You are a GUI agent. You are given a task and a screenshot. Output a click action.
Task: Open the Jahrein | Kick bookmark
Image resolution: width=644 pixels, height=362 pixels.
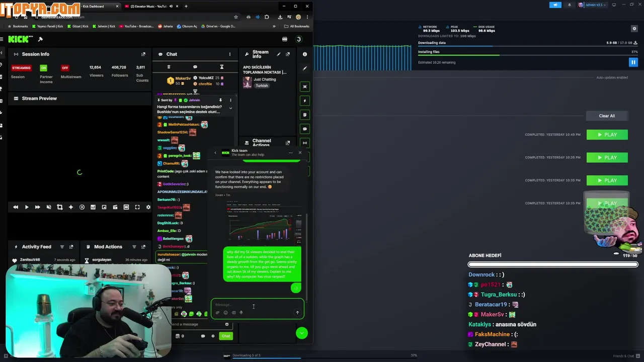[x=104, y=26]
